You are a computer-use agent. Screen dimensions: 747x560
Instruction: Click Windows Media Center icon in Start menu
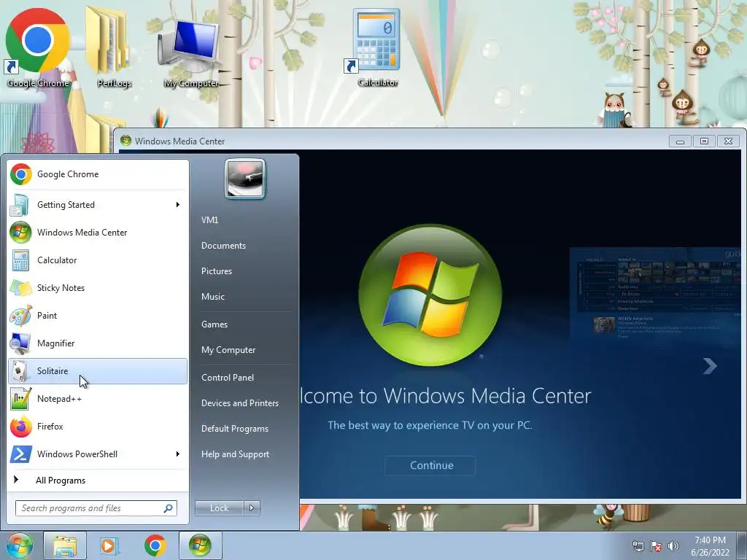point(21,233)
